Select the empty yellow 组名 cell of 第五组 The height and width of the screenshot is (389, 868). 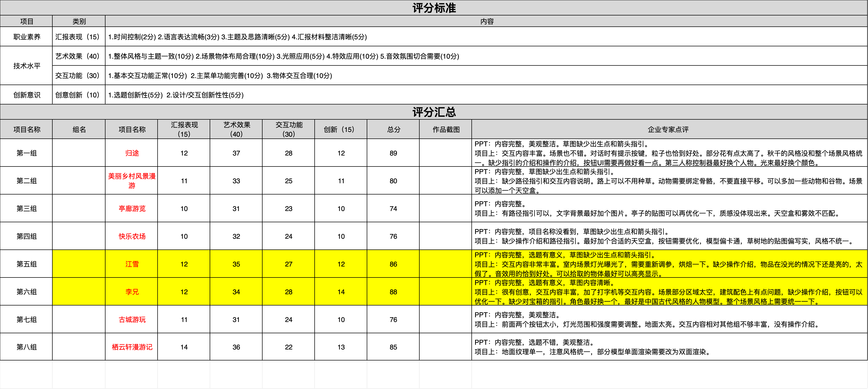79,264
